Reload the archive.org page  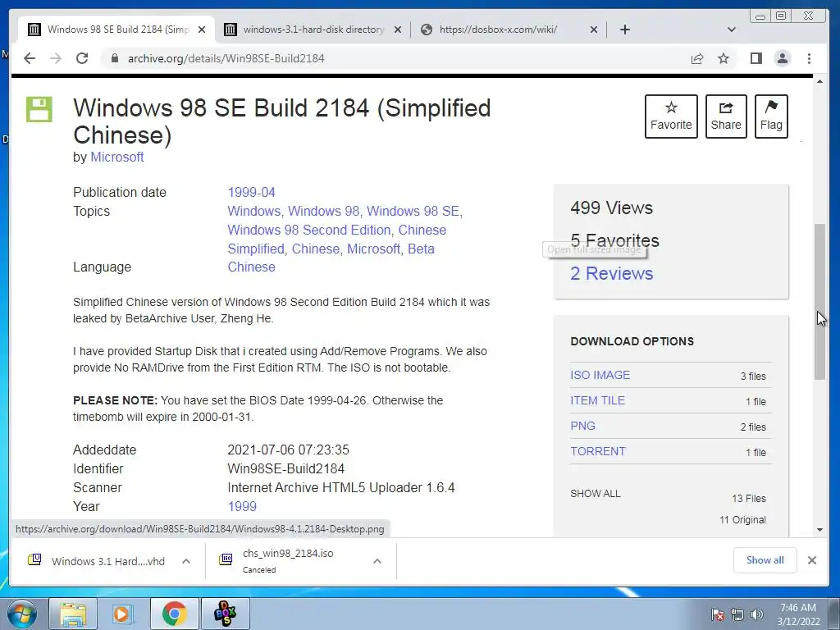(82, 58)
